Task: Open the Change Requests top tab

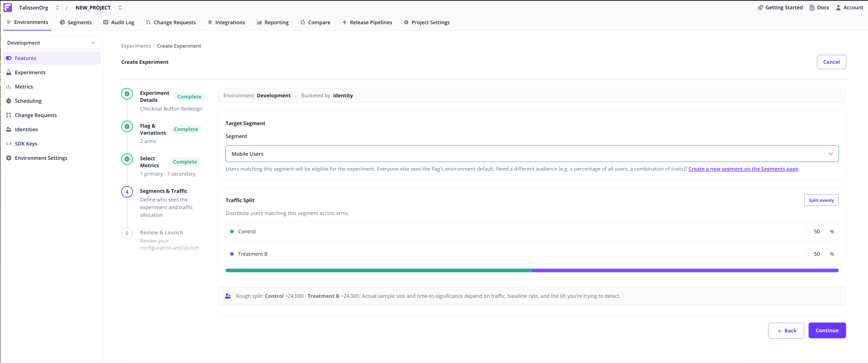Action: [x=171, y=22]
